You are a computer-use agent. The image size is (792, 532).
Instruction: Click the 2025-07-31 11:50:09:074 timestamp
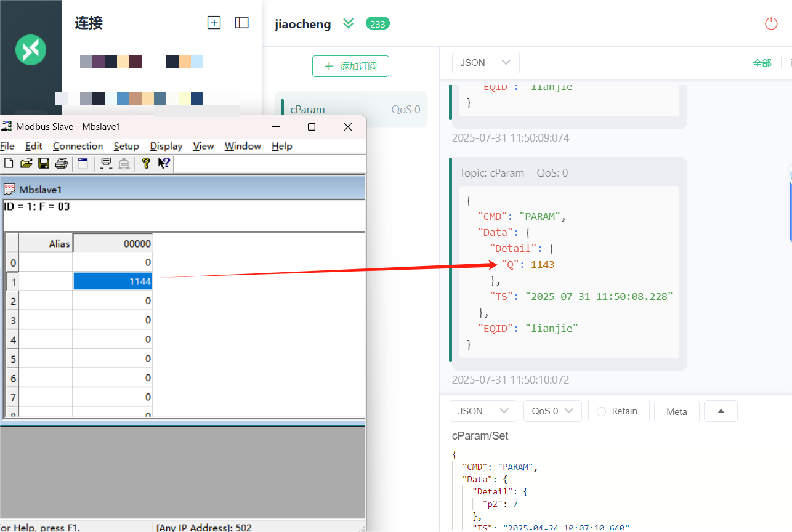[x=511, y=138]
